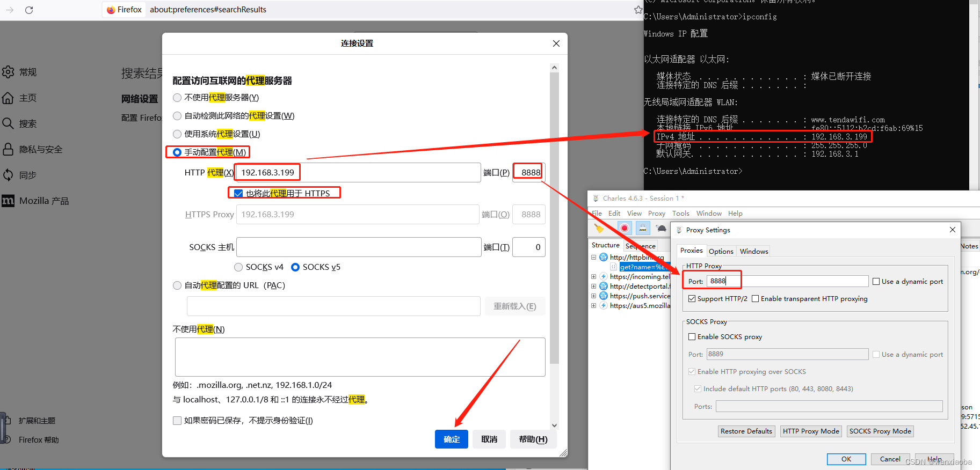The image size is (980, 470).
Task: Click the globe icon beside http://detectportal
Action: 604,286
